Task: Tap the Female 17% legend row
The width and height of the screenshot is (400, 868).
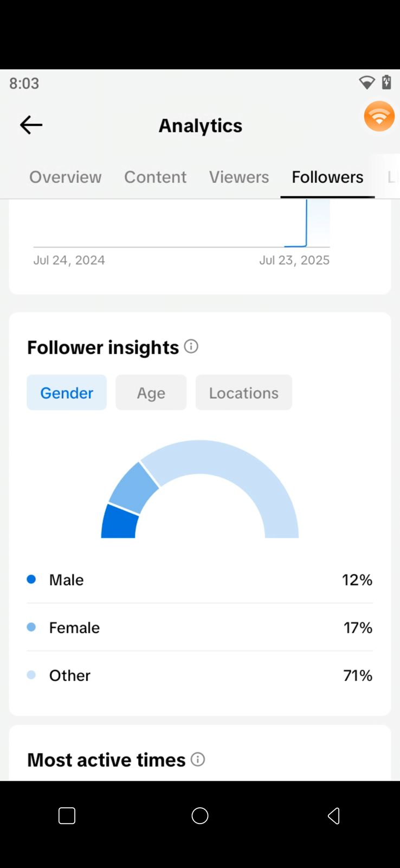Action: [x=200, y=627]
